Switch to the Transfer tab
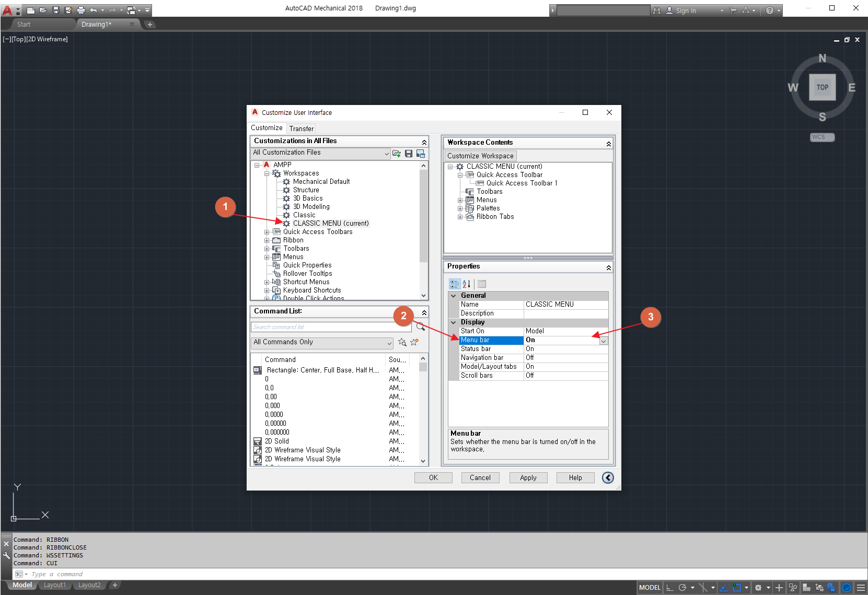This screenshot has width=868, height=595. tap(302, 129)
